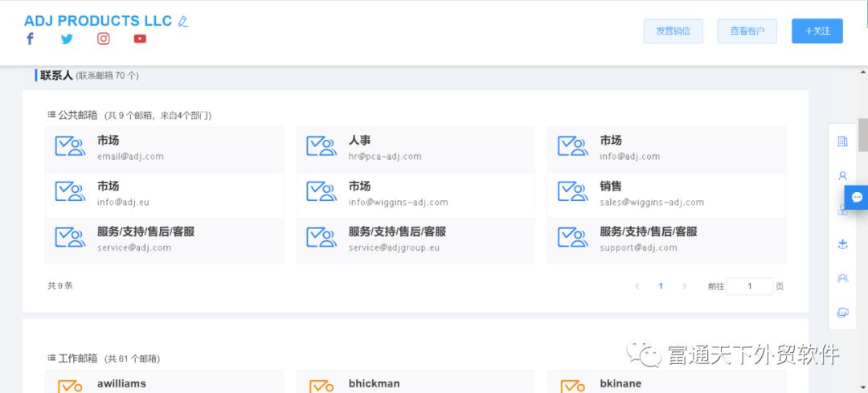The height and width of the screenshot is (393, 868).
Task: Click the mailbox icon beside sales@wiggins-adj.com
Action: pos(572,192)
